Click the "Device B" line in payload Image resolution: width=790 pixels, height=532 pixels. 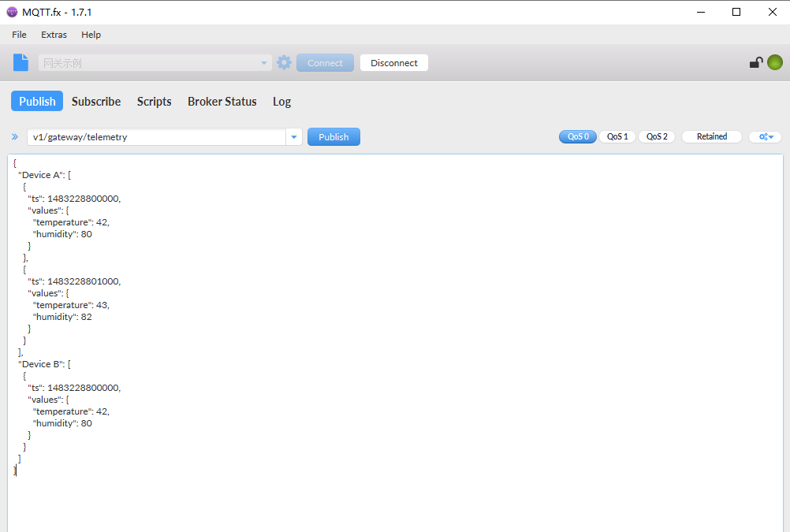(x=44, y=364)
